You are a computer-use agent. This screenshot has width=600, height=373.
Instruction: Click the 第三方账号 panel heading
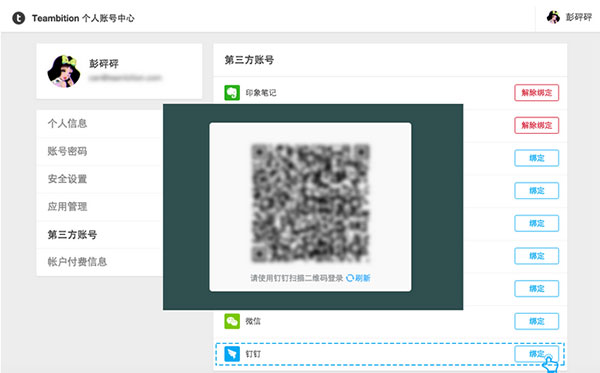tap(249, 60)
